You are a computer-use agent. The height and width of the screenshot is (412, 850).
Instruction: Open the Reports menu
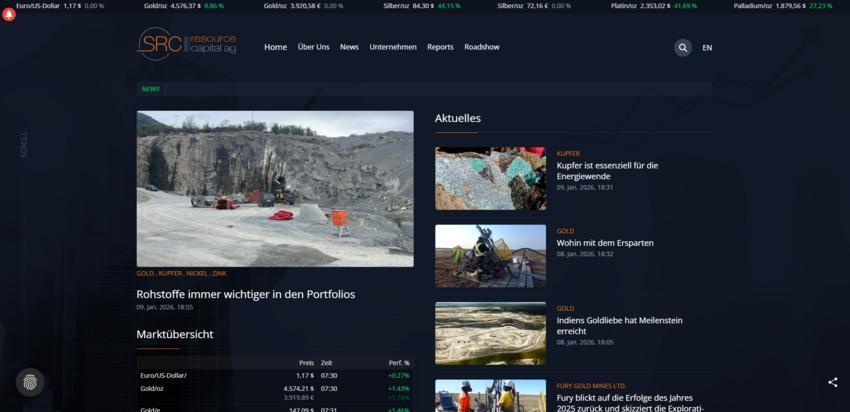click(x=440, y=47)
